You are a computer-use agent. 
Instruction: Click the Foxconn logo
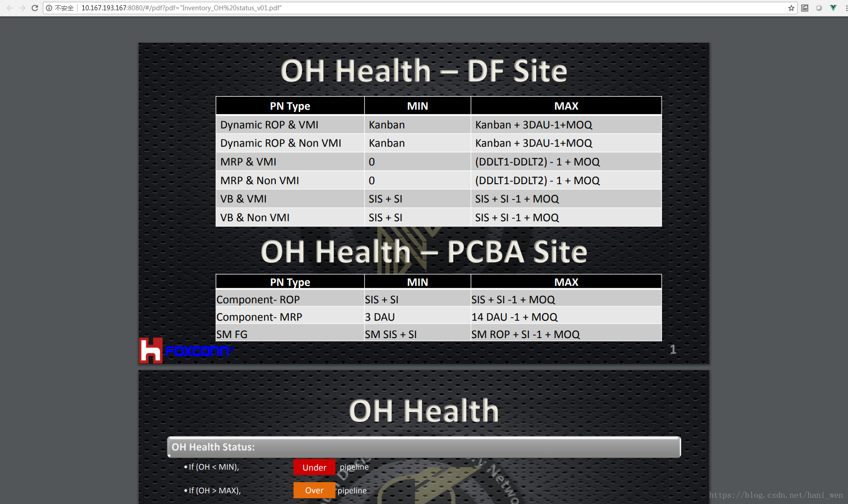coord(186,351)
